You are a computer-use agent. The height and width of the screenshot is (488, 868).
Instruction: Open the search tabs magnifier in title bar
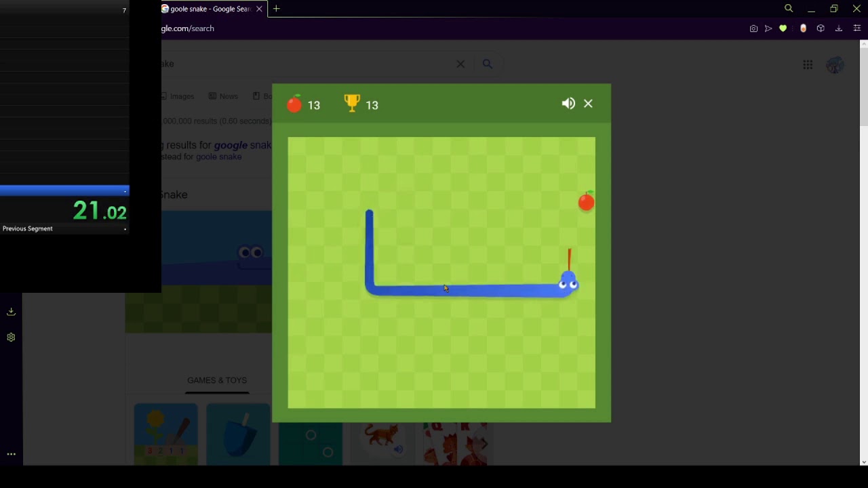click(x=789, y=8)
